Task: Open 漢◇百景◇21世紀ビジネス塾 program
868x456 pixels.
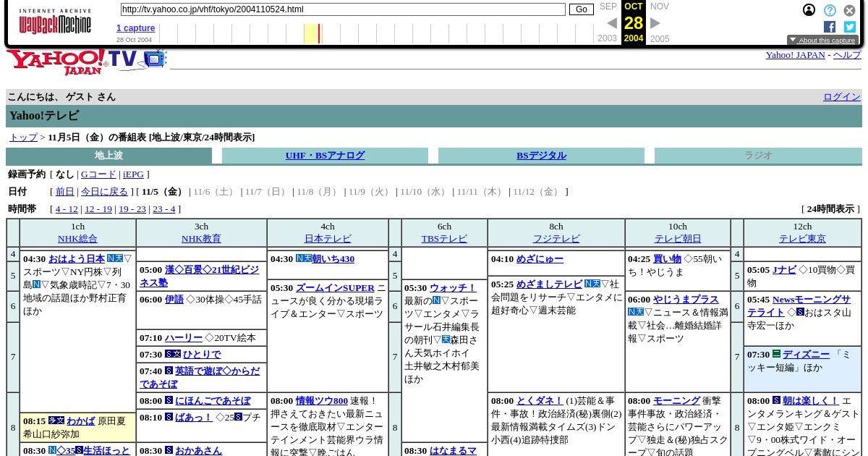Action: [200, 276]
